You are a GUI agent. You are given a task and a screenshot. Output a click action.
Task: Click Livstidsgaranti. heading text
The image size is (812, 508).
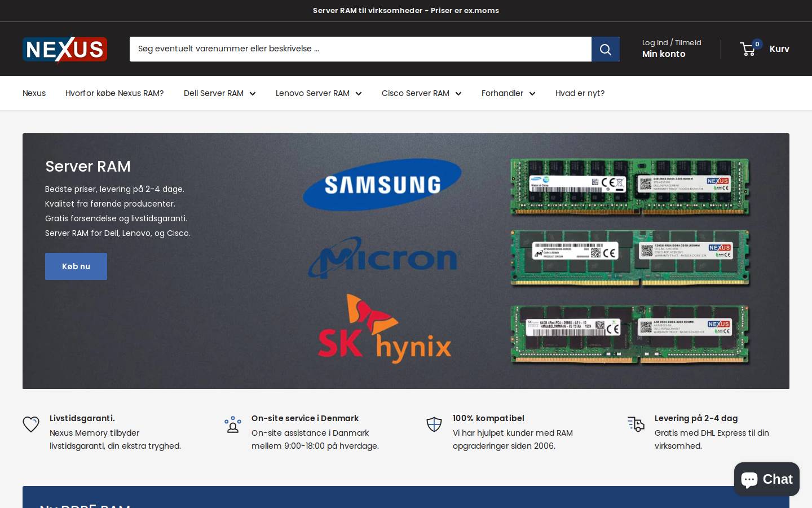click(82, 418)
